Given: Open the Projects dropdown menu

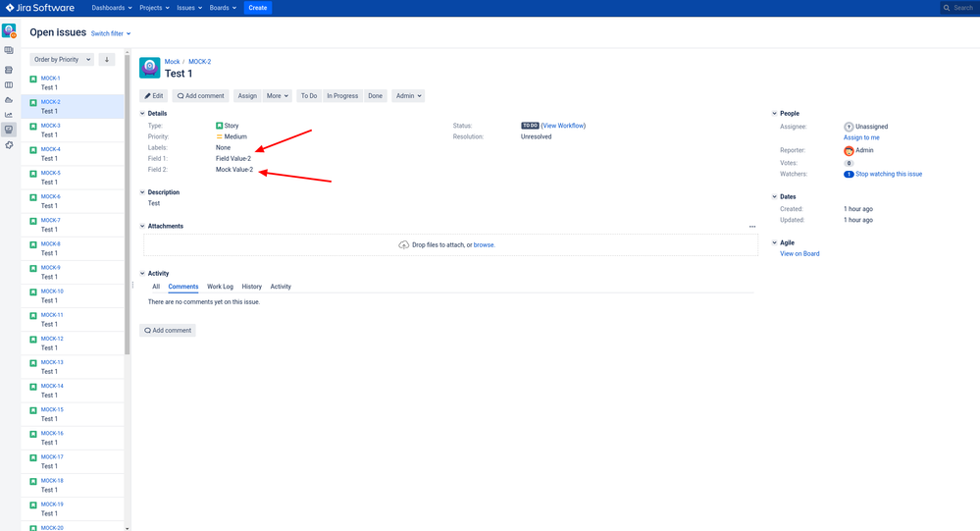Looking at the screenshot, I should click(154, 8).
